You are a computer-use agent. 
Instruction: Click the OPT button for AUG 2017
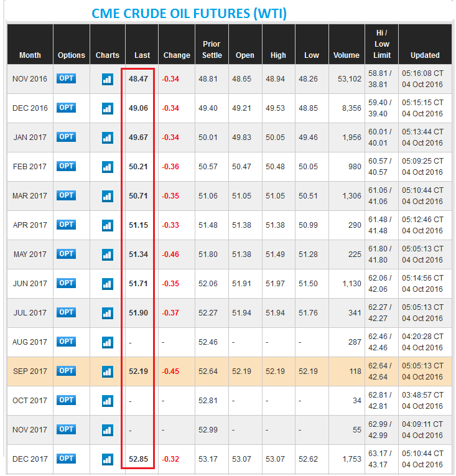[x=66, y=342]
